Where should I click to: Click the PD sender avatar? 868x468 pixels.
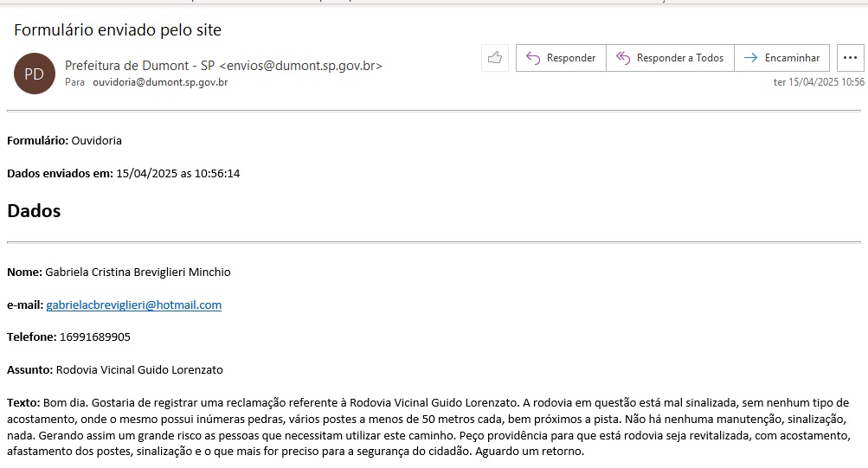(34, 74)
